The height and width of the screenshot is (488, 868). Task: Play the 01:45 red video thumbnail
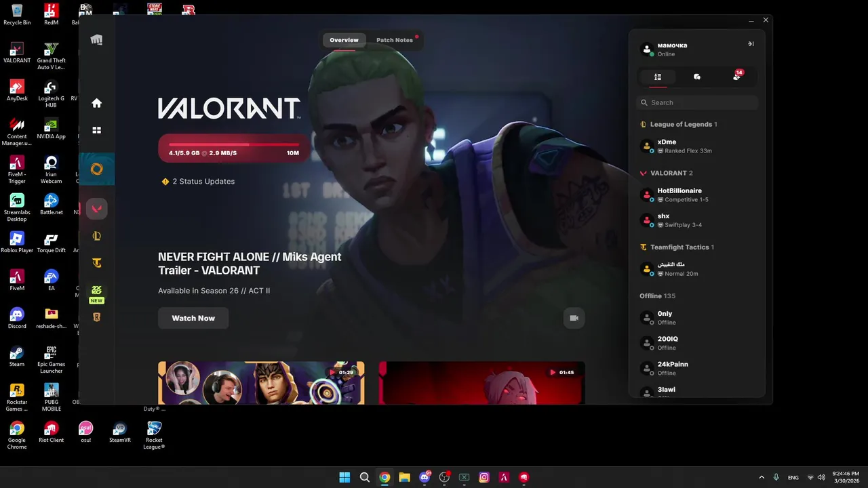(x=481, y=383)
